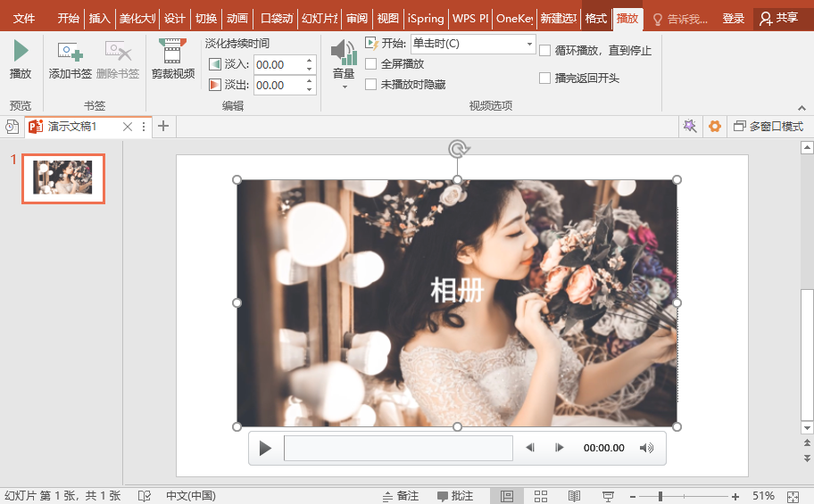Click the spell check icon in status bar

(x=145, y=496)
